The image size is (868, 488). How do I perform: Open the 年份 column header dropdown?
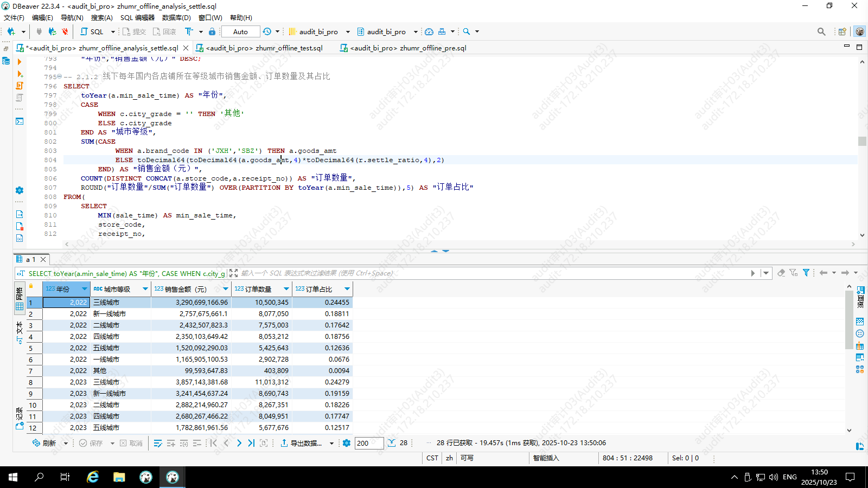click(x=84, y=289)
